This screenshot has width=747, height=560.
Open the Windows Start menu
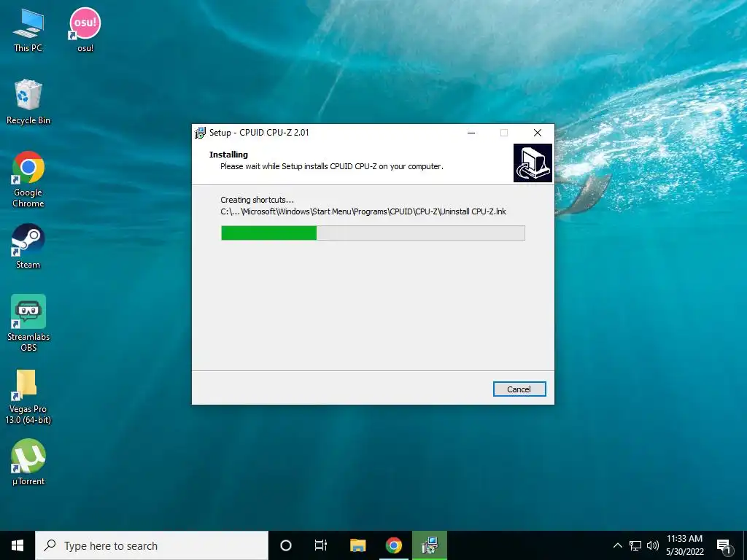pyautogui.click(x=18, y=545)
